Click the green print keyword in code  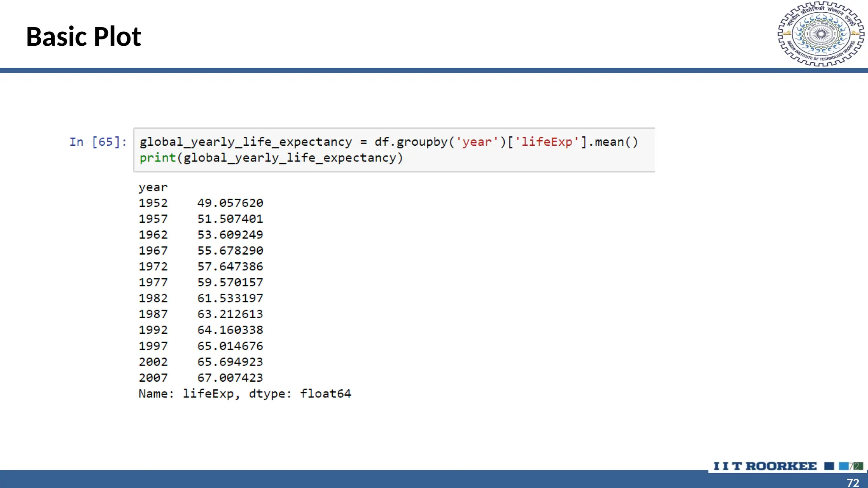coord(158,158)
